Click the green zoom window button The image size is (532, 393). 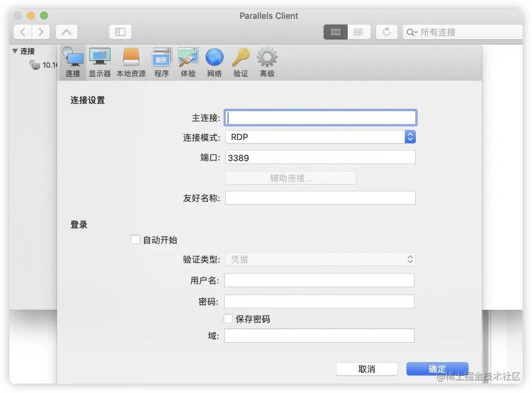(44, 15)
